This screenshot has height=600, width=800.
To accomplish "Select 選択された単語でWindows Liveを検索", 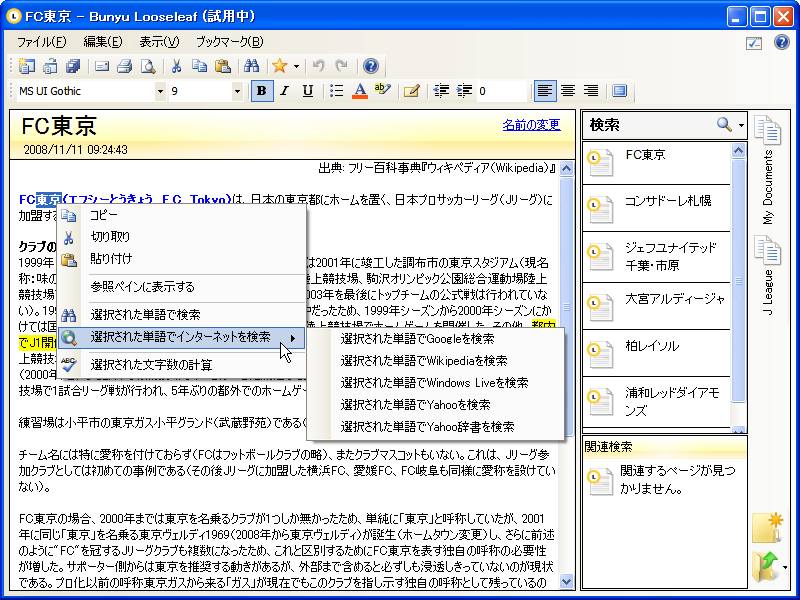I will click(x=436, y=383).
